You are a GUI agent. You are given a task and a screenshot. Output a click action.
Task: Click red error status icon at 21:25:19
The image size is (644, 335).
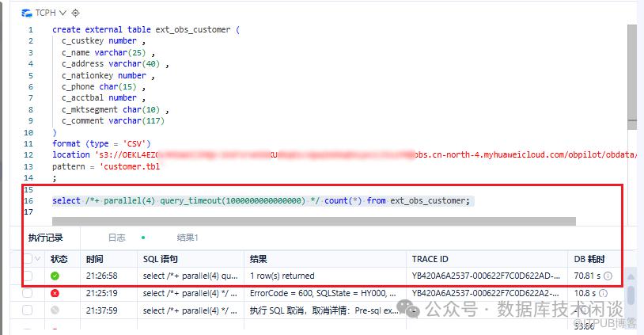tap(55, 293)
